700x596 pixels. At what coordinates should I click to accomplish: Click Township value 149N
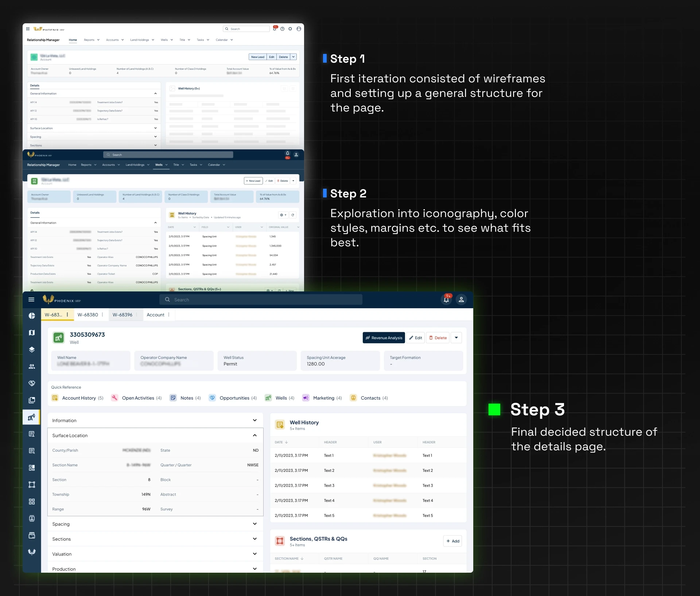pos(146,494)
